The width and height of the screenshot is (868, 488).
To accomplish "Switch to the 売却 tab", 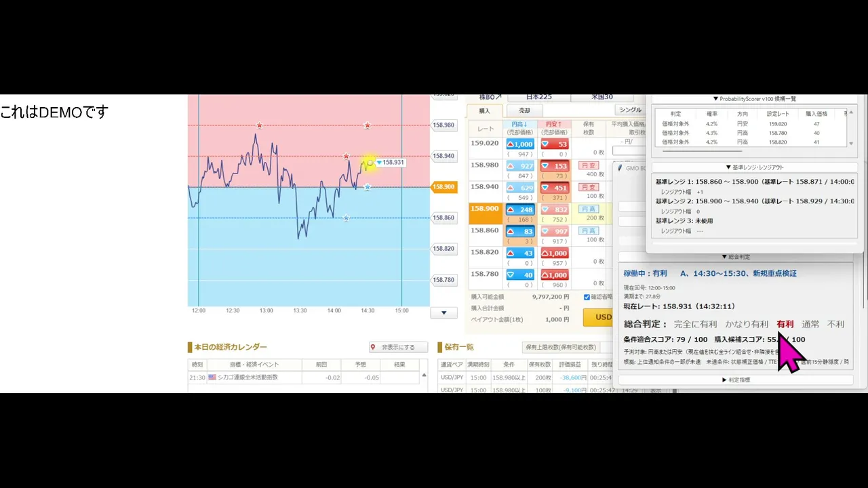I will tap(524, 110).
